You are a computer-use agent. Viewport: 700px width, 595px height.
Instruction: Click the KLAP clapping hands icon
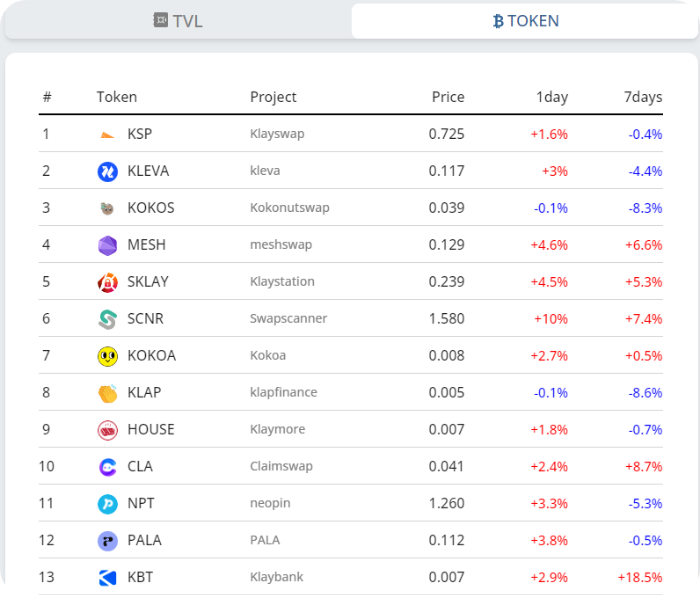[107, 393]
